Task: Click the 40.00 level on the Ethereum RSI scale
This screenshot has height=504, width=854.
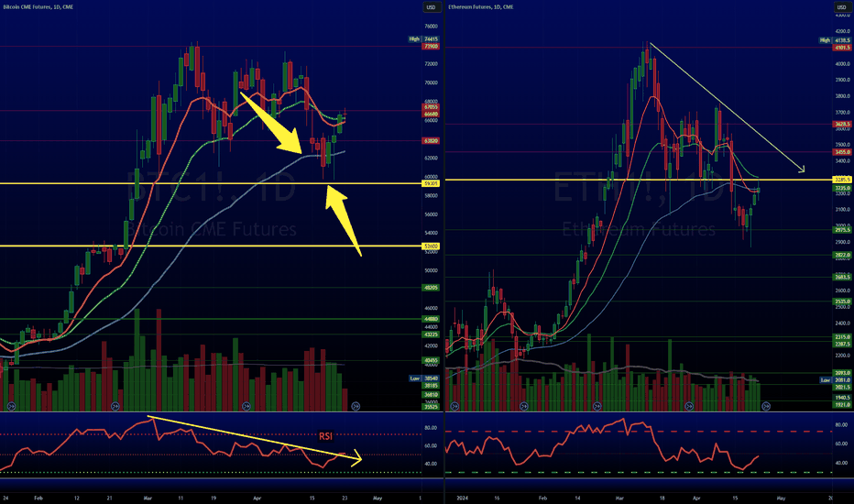Action: point(841,463)
